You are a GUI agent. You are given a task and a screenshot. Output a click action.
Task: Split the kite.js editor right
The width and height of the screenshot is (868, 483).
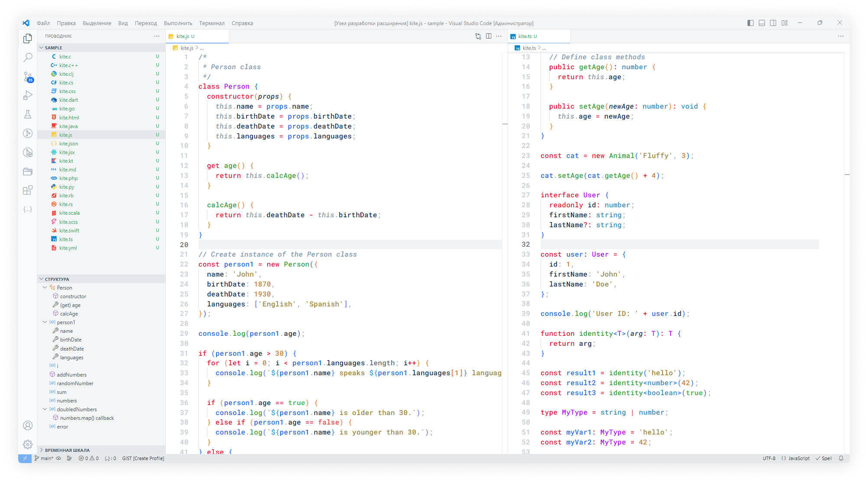[489, 36]
